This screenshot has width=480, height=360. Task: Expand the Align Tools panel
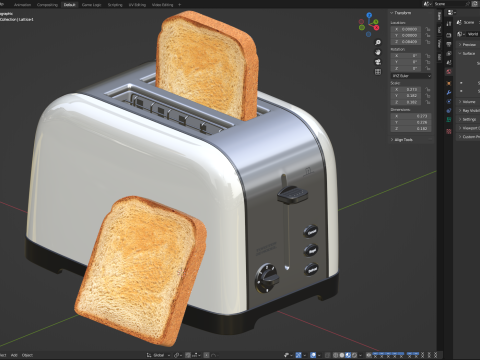pos(404,140)
